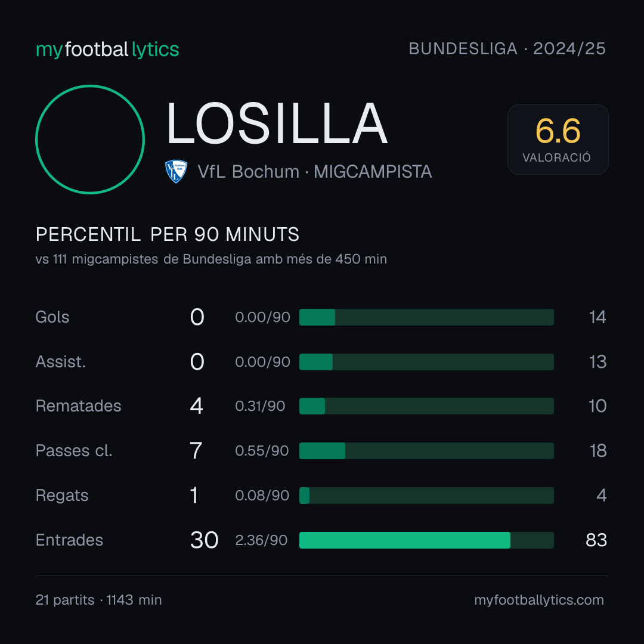Click the Entrades percentile bar
The image size is (644, 644).
[x=426, y=540]
